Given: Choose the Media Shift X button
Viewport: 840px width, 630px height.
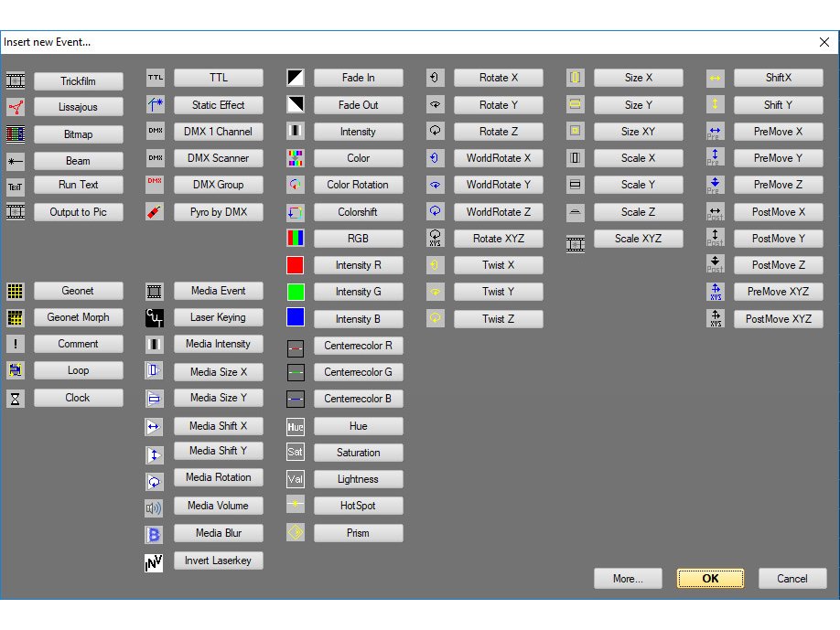Looking at the screenshot, I should [x=218, y=426].
